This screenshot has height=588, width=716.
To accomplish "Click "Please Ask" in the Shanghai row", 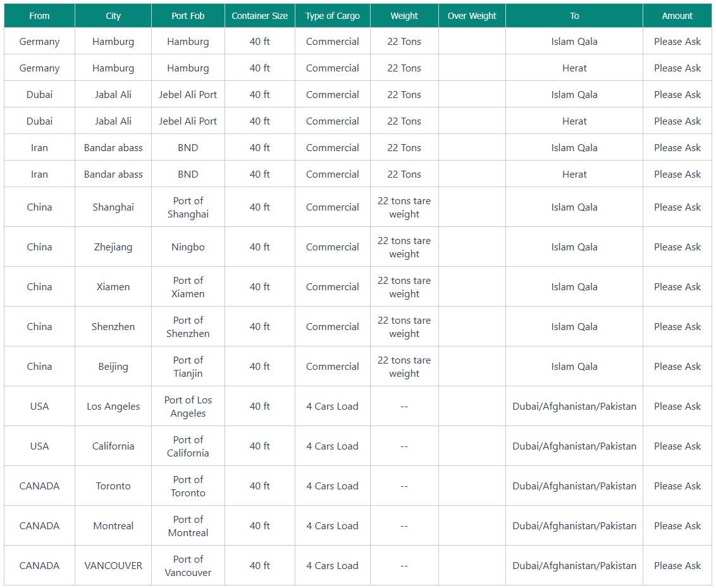I will click(677, 207).
